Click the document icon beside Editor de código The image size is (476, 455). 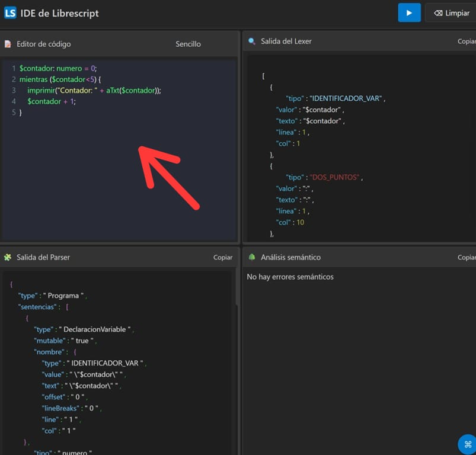click(8, 44)
